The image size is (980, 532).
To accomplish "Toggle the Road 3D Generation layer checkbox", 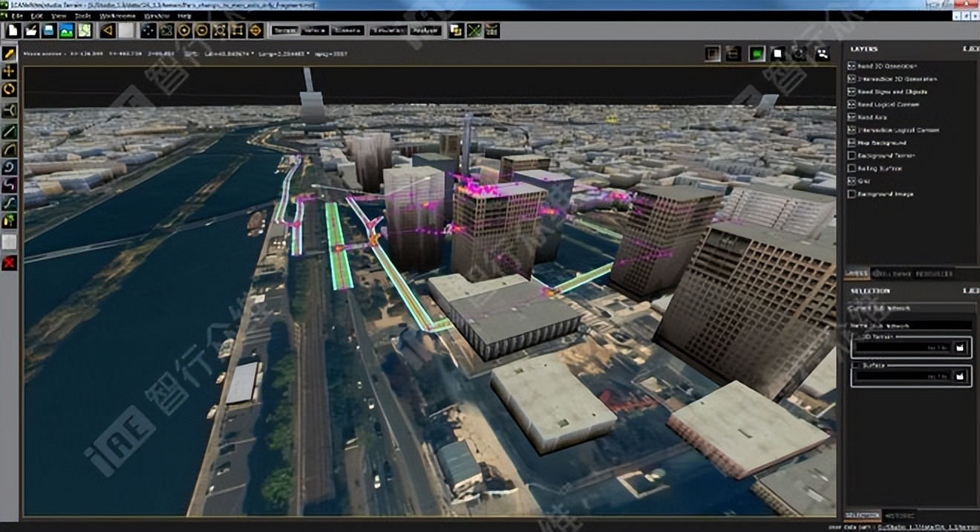I will [x=852, y=66].
